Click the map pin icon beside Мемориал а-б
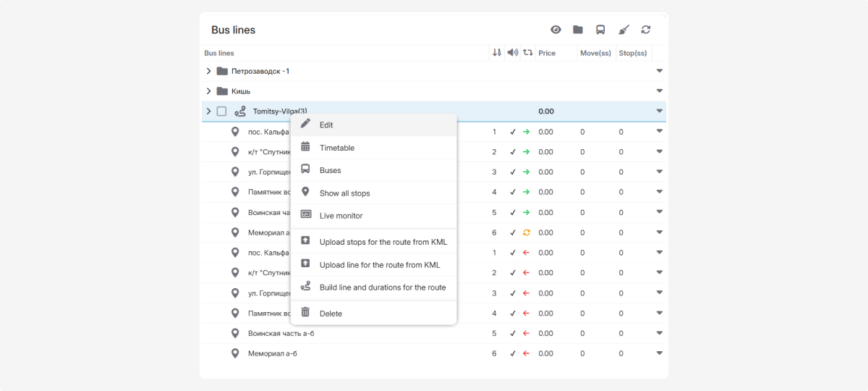868x391 pixels. tap(235, 353)
